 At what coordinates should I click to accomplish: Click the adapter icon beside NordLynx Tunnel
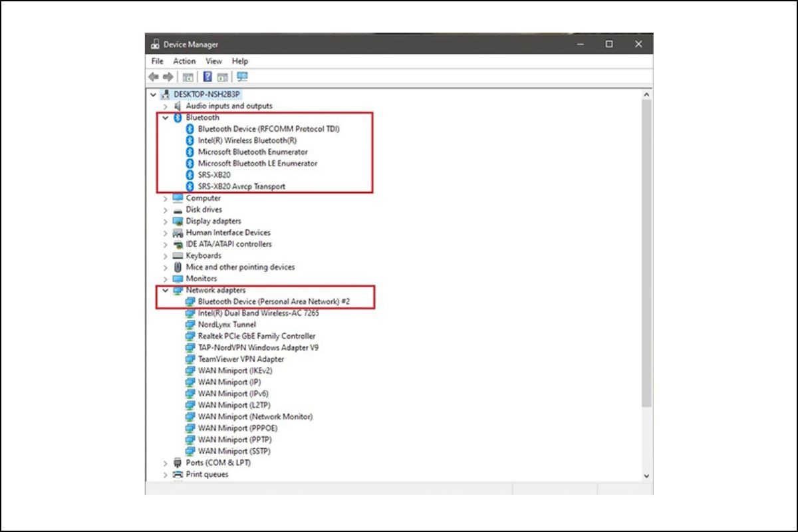190,325
